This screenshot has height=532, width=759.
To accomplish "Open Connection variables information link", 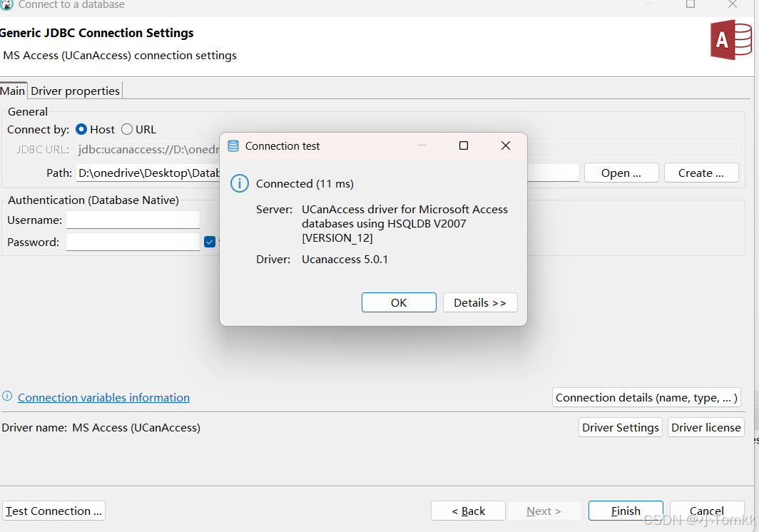I will (x=103, y=397).
